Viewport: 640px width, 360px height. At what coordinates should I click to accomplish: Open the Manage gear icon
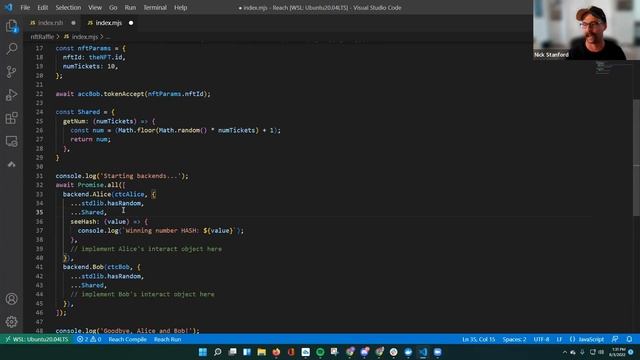coord(11,322)
